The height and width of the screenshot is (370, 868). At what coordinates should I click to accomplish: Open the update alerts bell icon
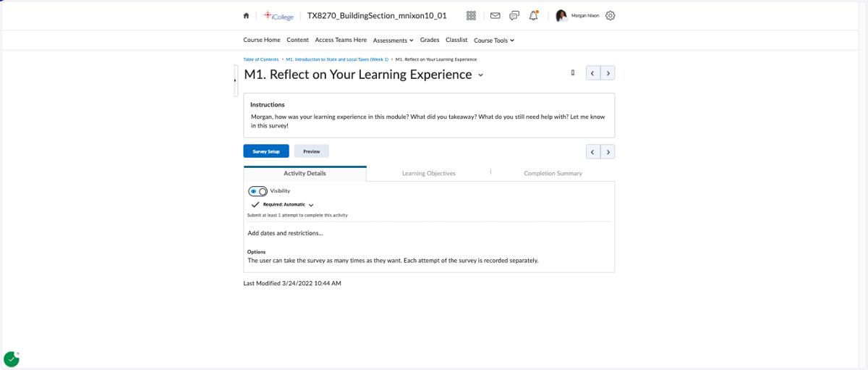tap(534, 15)
